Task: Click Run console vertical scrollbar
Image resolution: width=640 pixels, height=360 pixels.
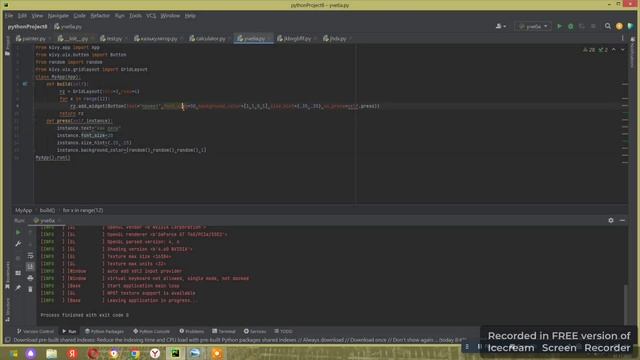Action: 625,305
